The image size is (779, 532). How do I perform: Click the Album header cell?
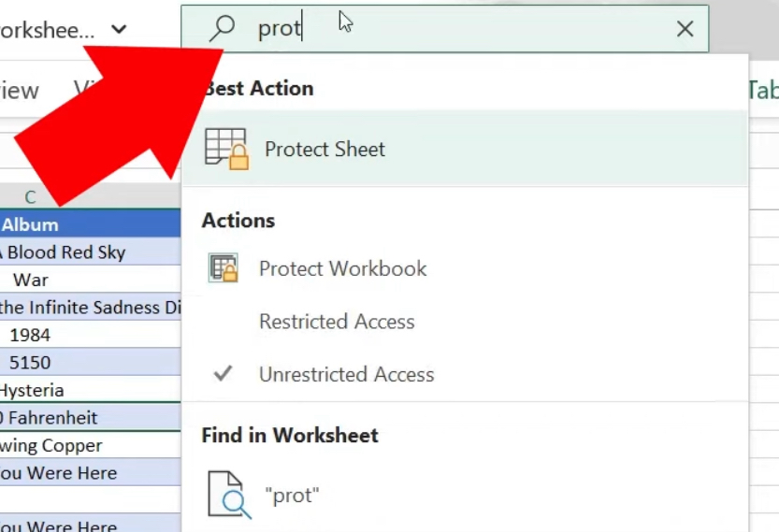[90, 224]
